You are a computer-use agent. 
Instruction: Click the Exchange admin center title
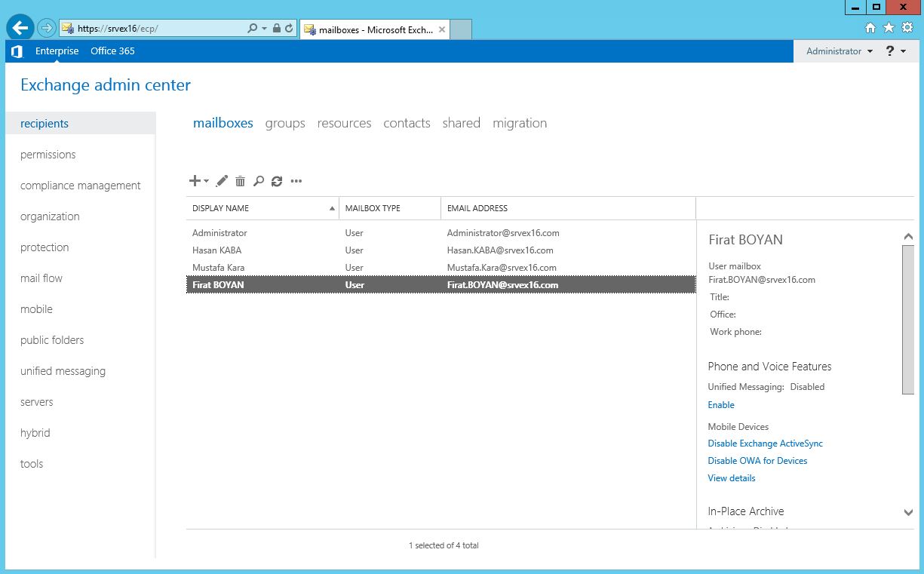(106, 85)
